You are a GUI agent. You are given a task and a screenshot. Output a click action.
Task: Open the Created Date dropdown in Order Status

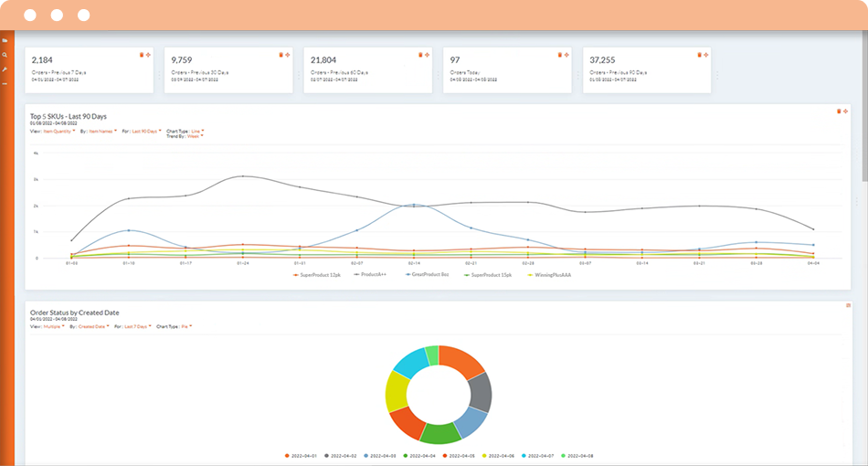click(x=93, y=326)
